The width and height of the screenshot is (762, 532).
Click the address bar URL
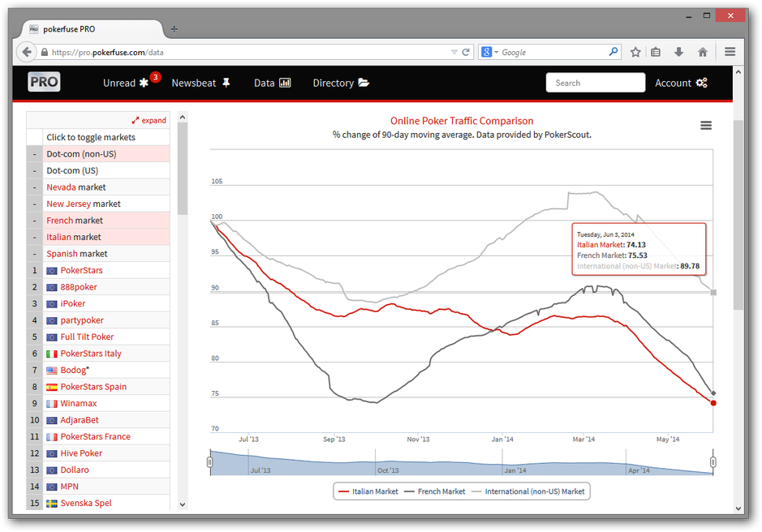pos(107,53)
